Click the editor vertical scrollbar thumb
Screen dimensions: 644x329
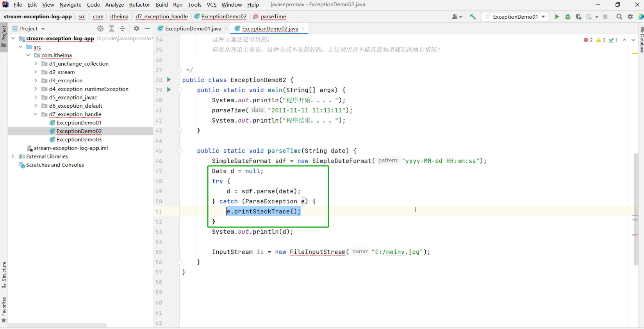pyautogui.click(x=636, y=209)
